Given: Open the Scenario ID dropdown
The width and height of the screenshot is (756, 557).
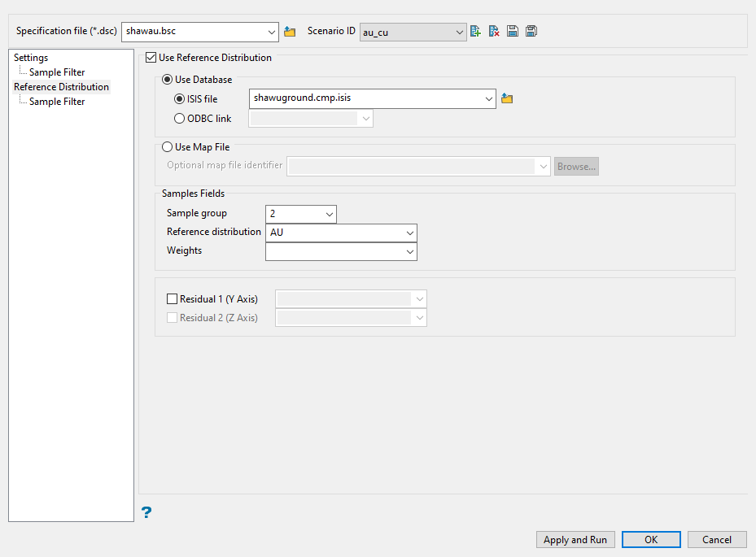Looking at the screenshot, I should pyautogui.click(x=460, y=32).
